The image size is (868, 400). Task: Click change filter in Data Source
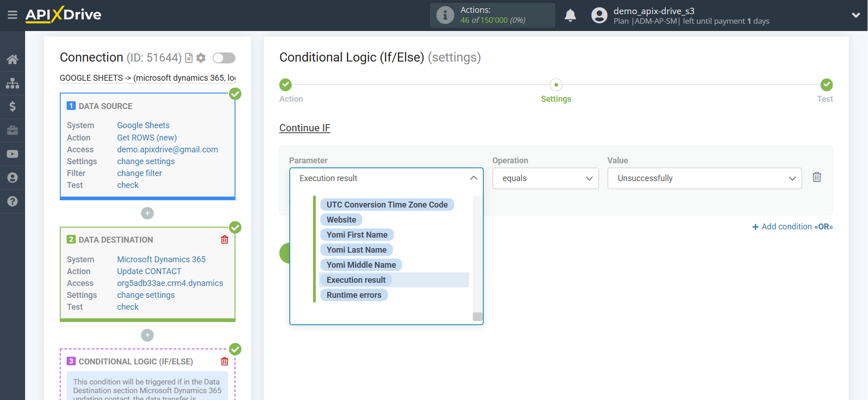pyautogui.click(x=139, y=173)
